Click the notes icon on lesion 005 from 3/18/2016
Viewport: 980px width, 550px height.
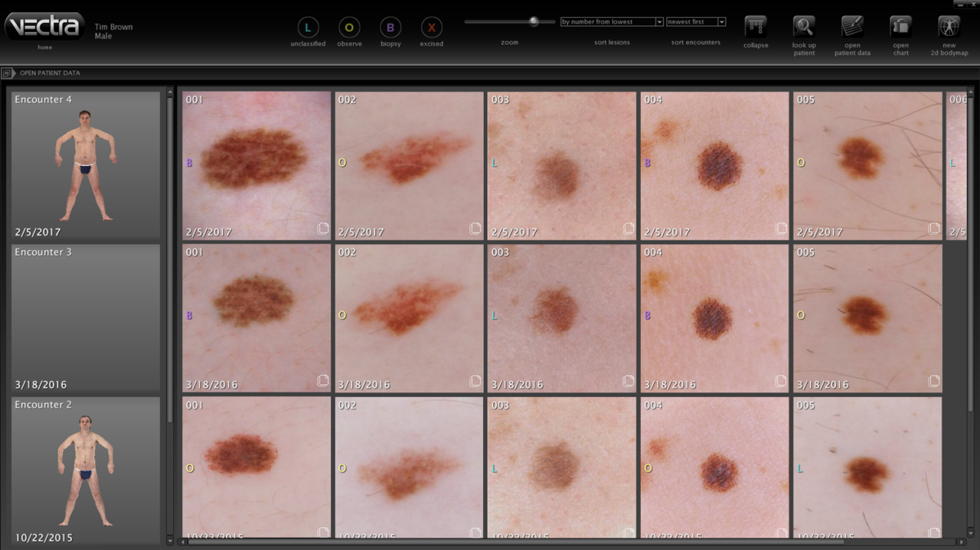[934, 381]
